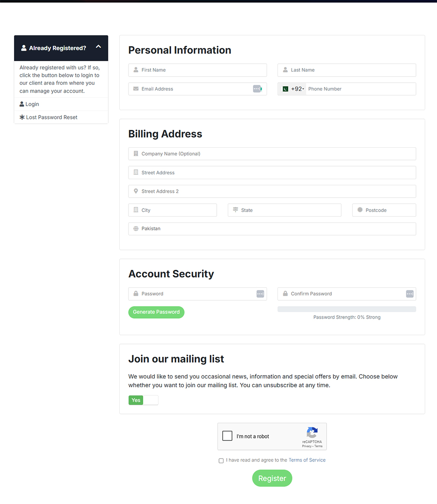
Task: Click the asterisk icon beside Lost Password Reset
Action: pos(22,117)
